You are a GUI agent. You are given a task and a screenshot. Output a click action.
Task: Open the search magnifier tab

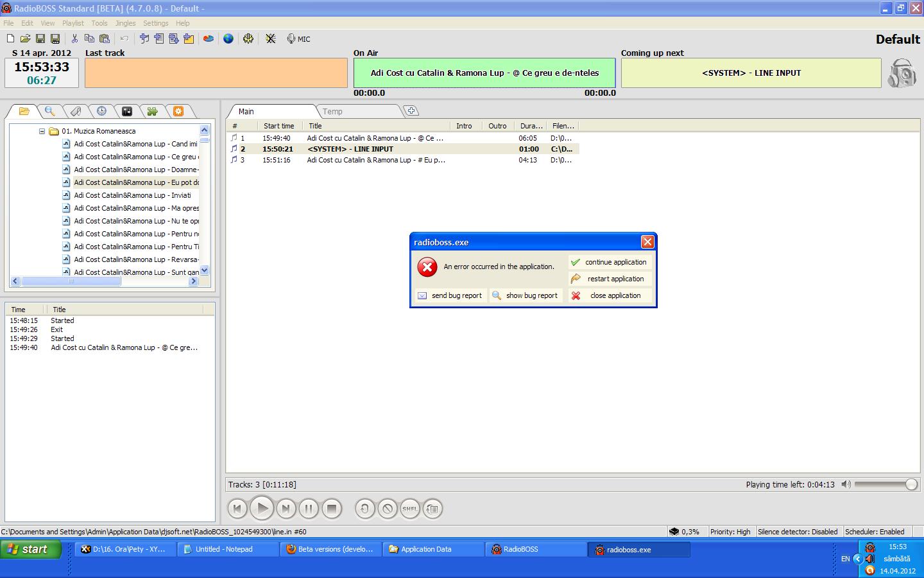click(x=49, y=111)
